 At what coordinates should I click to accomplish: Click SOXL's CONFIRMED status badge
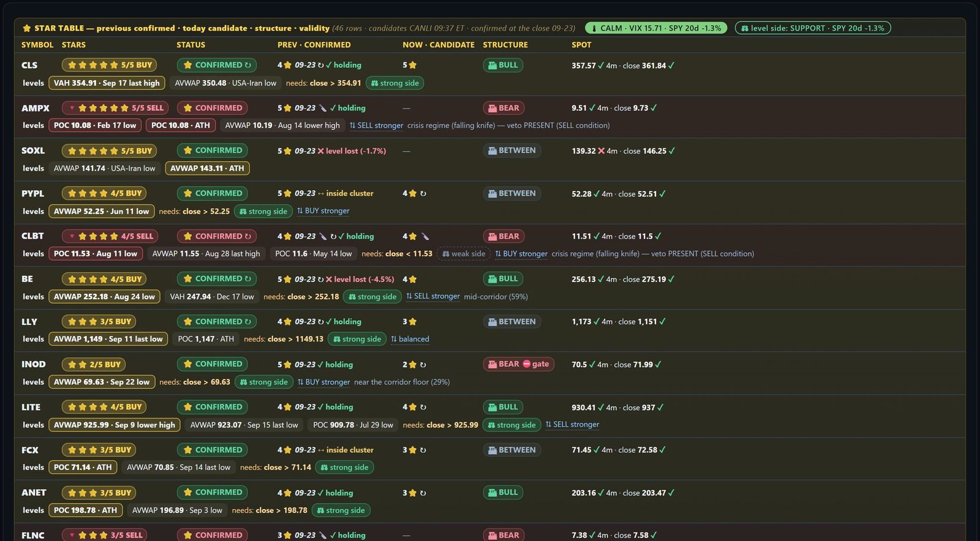point(213,151)
